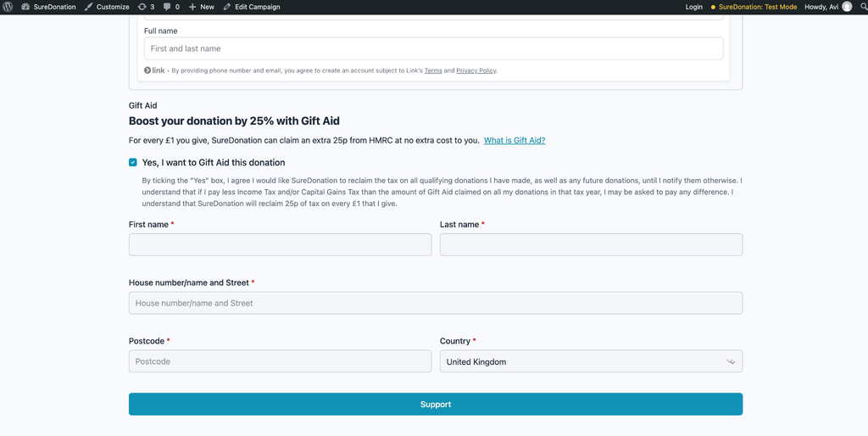Open Customize in the admin bar

point(107,7)
